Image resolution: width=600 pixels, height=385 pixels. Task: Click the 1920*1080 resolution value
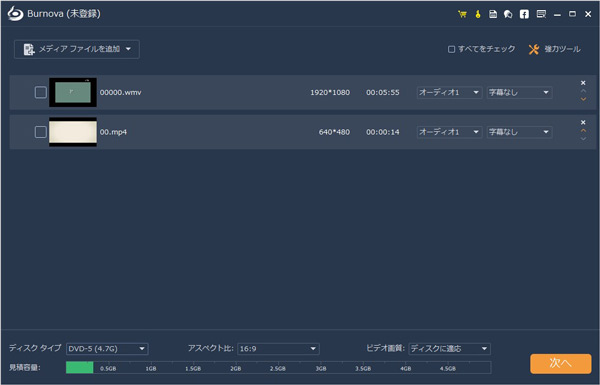click(x=330, y=93)
